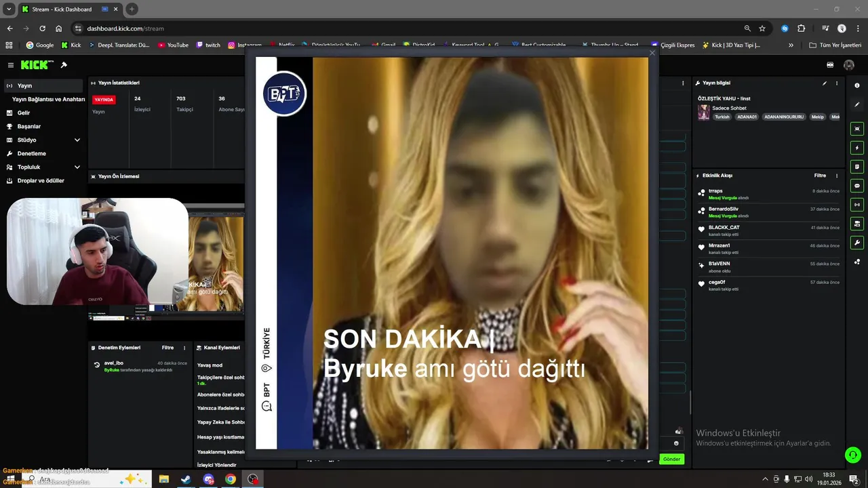Click avel_ibo moderation log entry

click(140, 366)
